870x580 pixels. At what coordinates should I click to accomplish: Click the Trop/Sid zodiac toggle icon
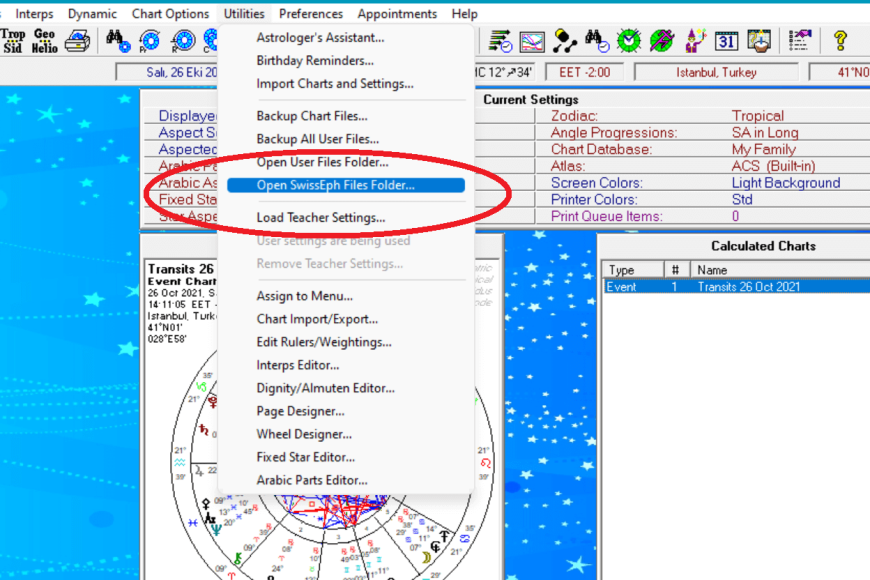14,40
